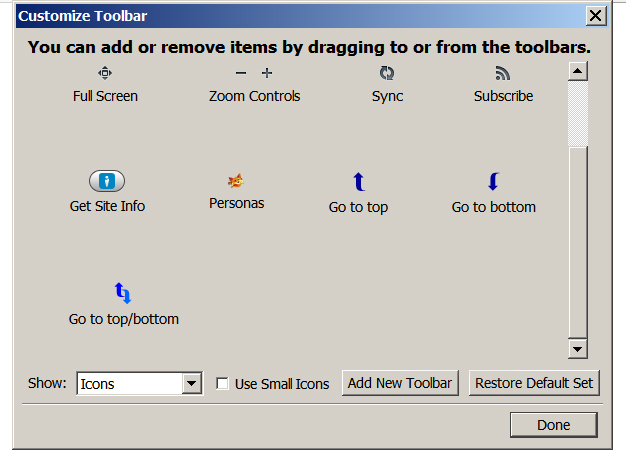Click the scrollbar up arrow
This screenshot has width=626, height=457.
tap(577, 71)
